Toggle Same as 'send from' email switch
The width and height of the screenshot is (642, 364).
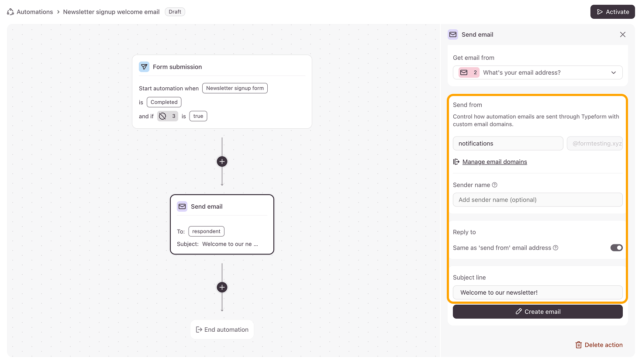(616, 248)
